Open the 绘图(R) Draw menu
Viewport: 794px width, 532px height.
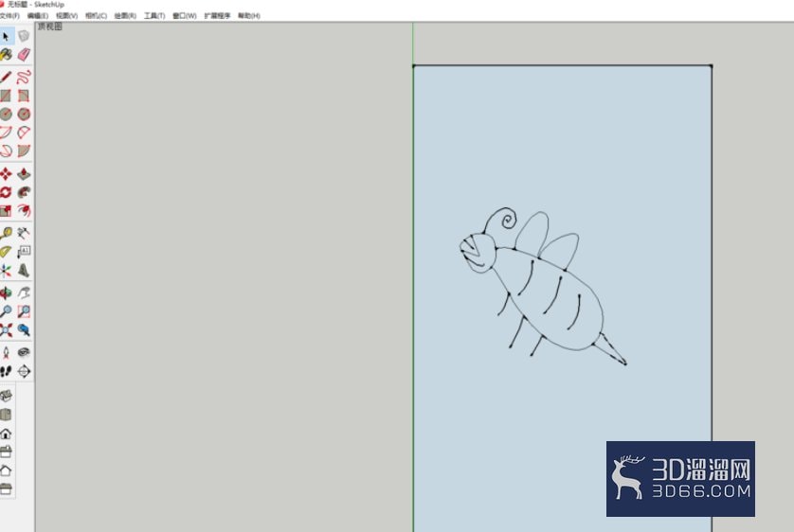[125, 16]
